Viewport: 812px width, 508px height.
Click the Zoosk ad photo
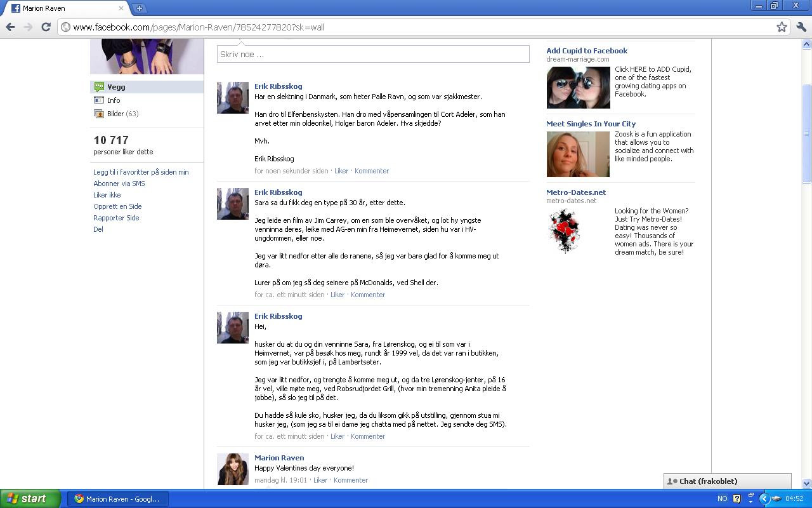point(578,154)
